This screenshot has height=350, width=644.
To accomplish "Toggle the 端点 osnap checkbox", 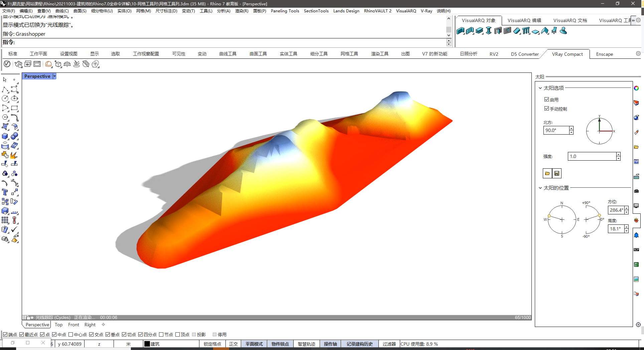I will point(5,334).
